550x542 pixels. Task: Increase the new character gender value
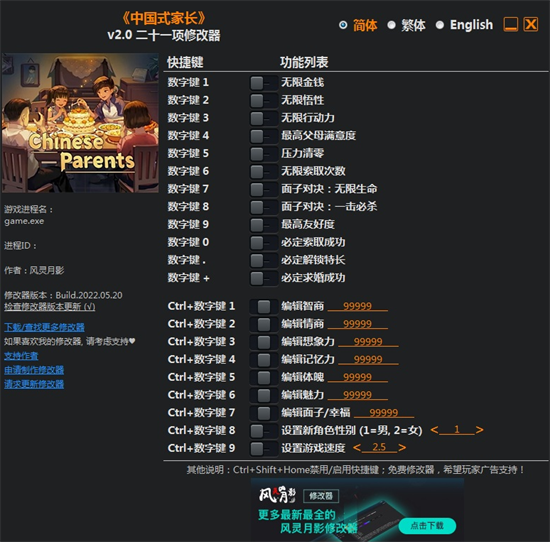[x=479, y=430]
